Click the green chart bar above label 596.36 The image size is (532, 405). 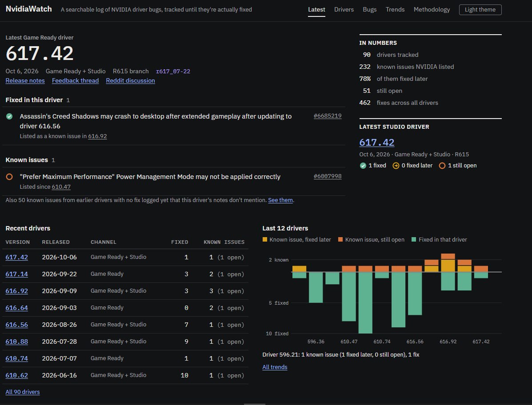point(316,287)
